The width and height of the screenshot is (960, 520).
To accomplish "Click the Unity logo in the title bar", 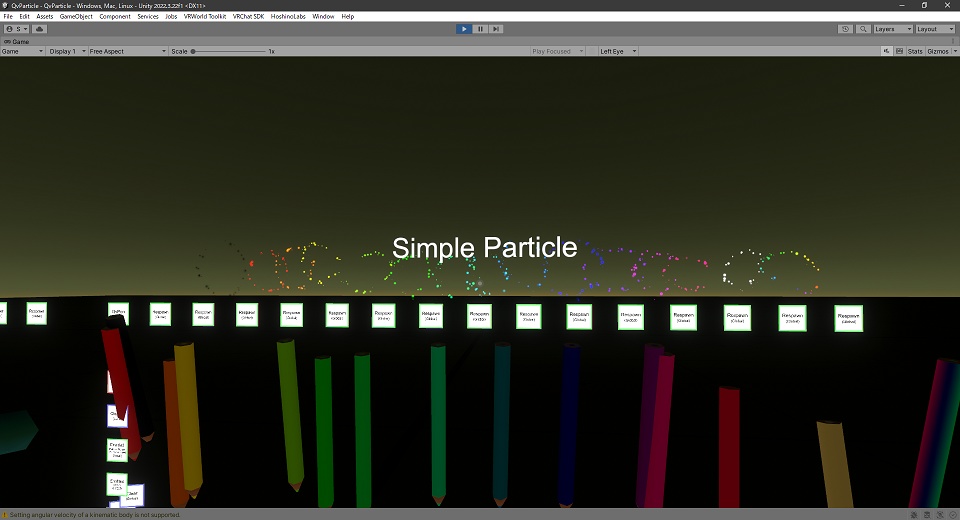I will 5,6.
